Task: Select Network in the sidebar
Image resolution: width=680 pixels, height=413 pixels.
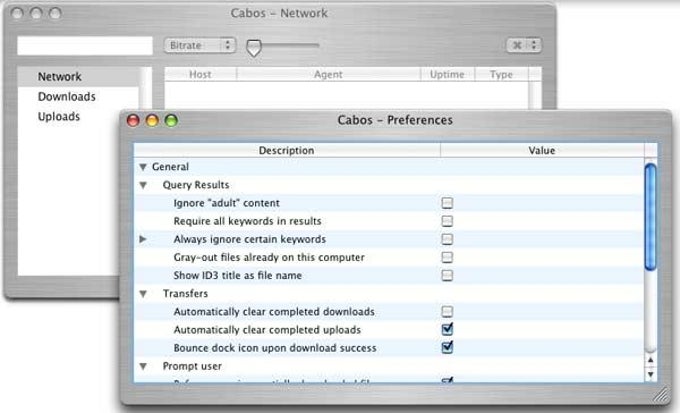Action: tap(59, 76)
